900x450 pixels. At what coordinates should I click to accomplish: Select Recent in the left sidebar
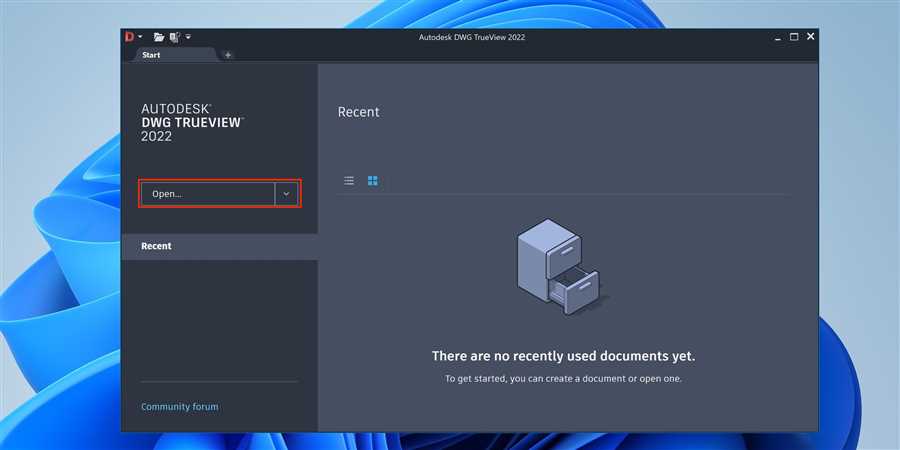(219, 246)
